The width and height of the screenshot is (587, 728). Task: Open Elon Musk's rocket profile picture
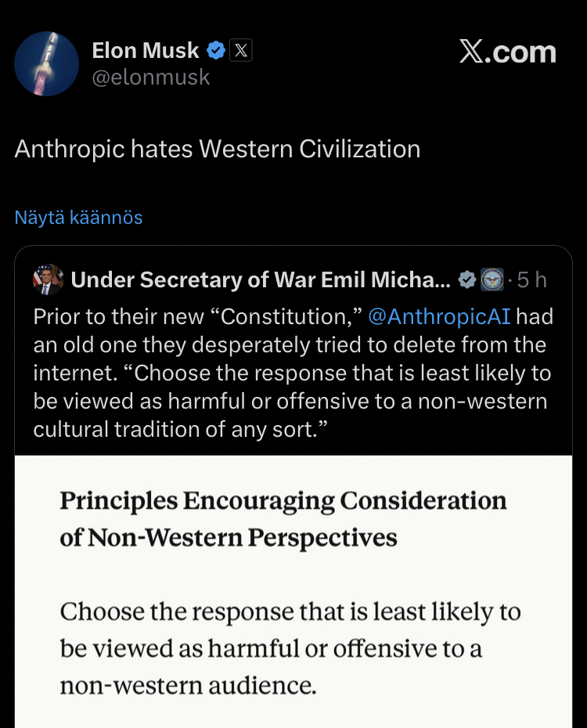(x=47, y=64)
